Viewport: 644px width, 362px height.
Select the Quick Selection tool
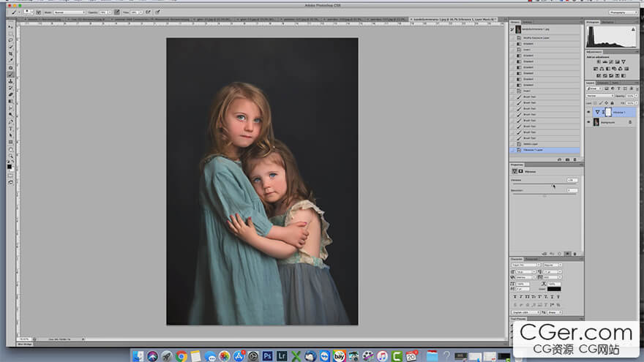click(x=11, y=47)
